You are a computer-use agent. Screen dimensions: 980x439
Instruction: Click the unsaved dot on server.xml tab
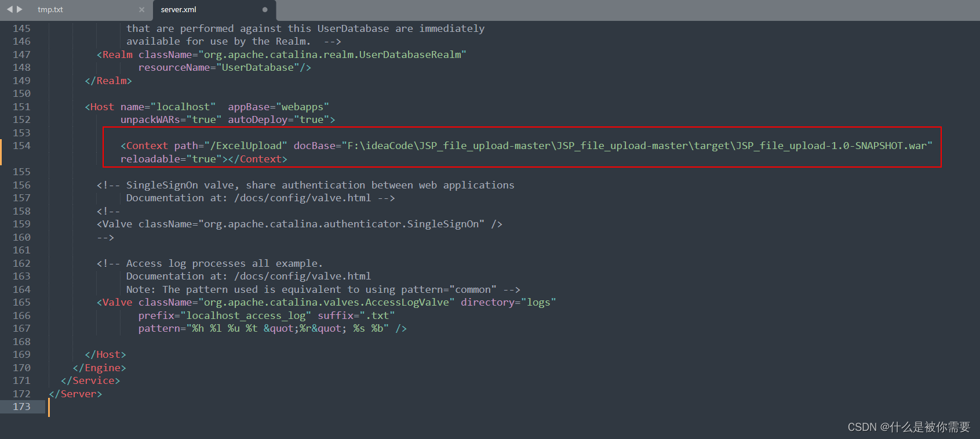265,9
